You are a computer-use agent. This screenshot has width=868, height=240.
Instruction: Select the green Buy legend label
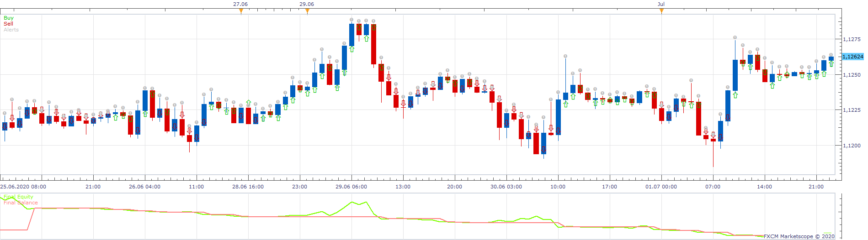[9, 18]
